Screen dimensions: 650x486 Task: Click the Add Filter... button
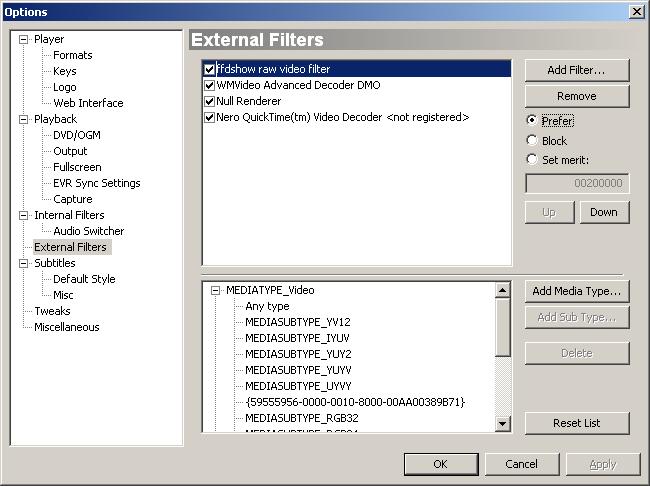click(577, 70)
